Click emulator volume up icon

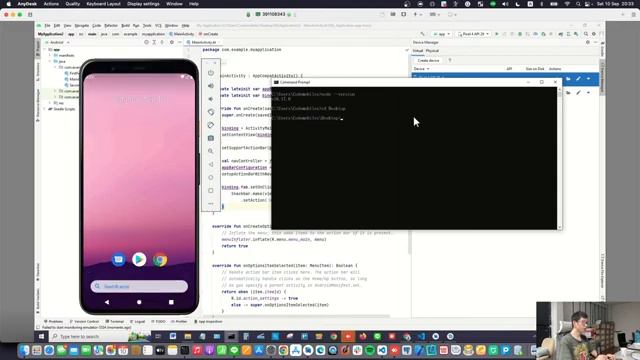pos(211,86)
